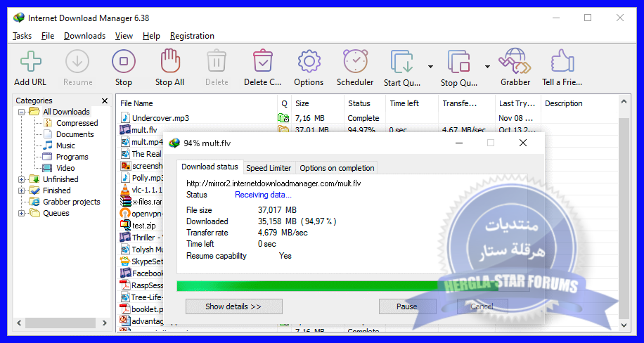644x343 pixels.
Task: Close the Categories panel
Action: tap(105, 101)
